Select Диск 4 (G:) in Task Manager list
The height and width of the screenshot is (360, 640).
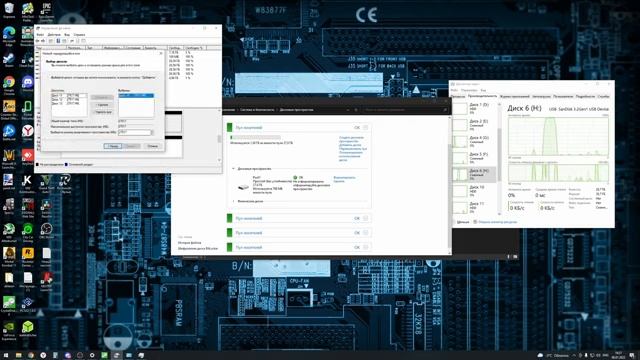tap(474, 141)
